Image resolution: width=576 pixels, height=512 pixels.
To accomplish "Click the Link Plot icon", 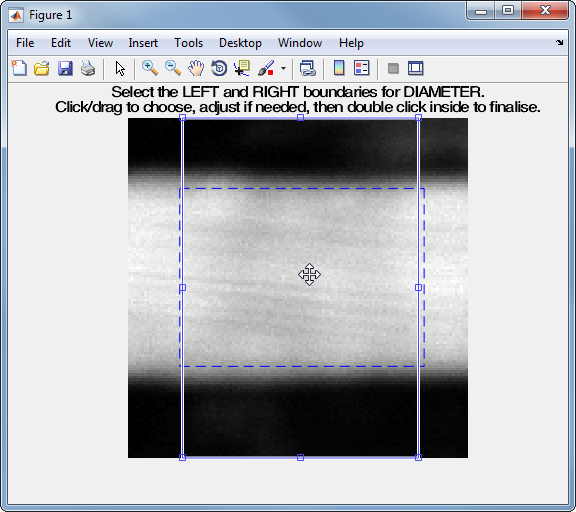I will coord(308,68).
